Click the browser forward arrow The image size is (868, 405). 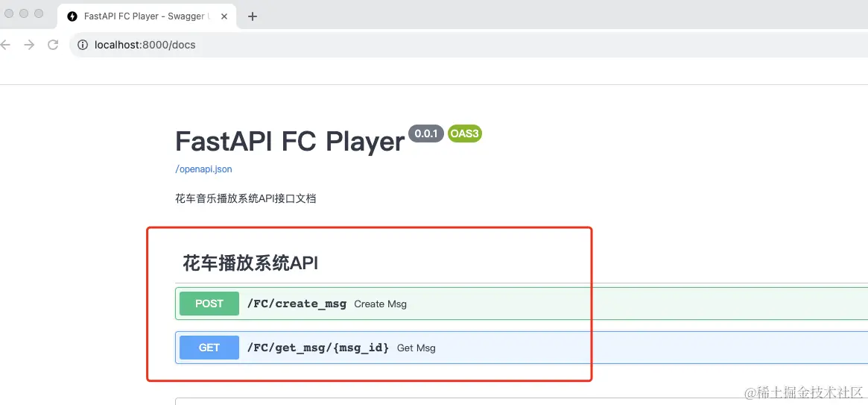[29, 45]
